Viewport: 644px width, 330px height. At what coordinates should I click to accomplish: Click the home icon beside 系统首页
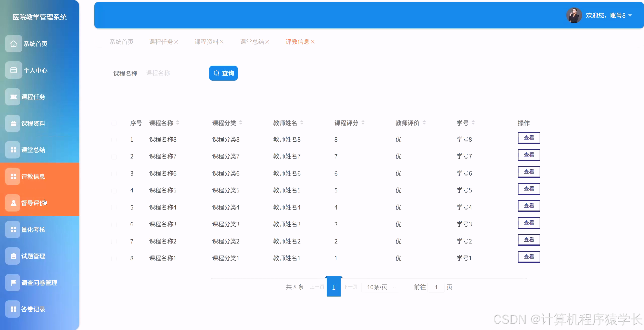(x=14, y=44)
